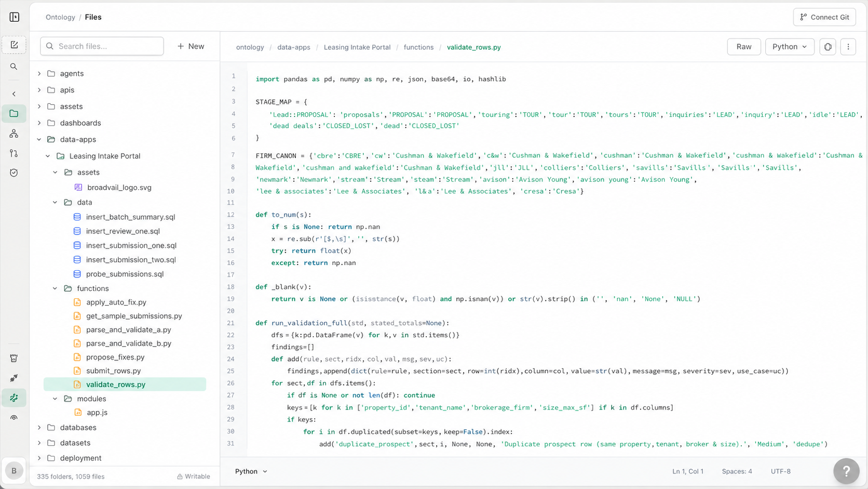
Task: Click the copy file contents icon
Action: point(828,47)
